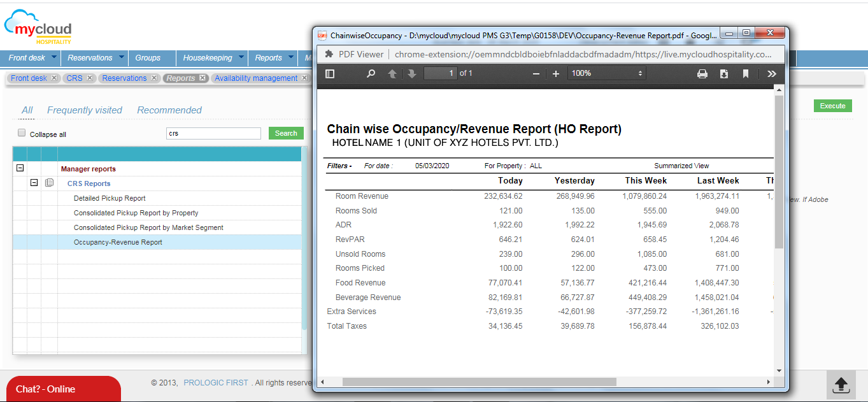Open the 100% zoom level dropdown
This screenshot has width=868, height=402.
(606, 74)
